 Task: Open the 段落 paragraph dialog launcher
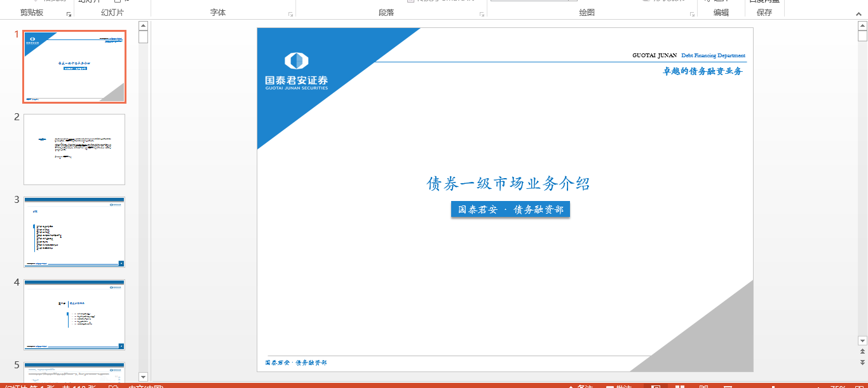[x=482, y=14]
